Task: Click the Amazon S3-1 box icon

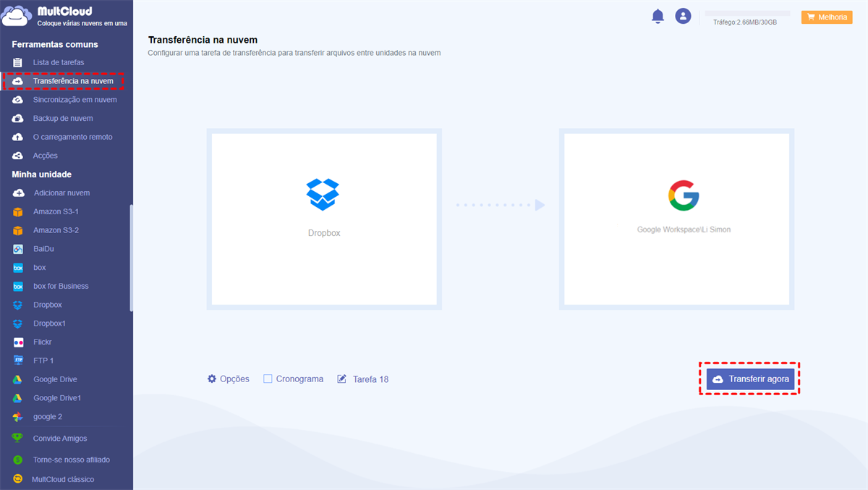Action: click(18, 212)
